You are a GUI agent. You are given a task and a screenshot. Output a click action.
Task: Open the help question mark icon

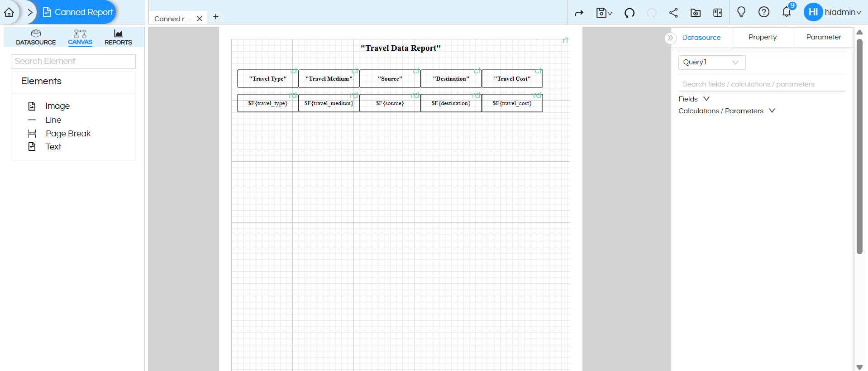[x=763, y=12]
